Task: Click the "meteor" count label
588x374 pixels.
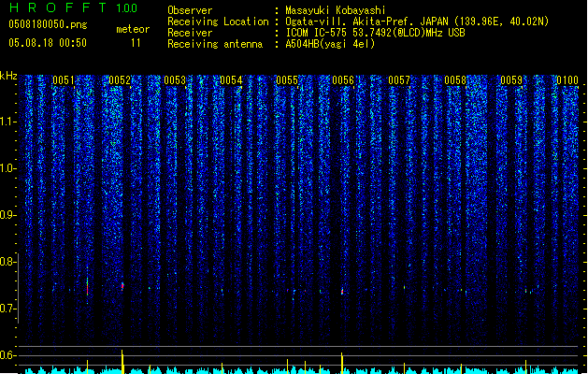Action: (133, 29)
